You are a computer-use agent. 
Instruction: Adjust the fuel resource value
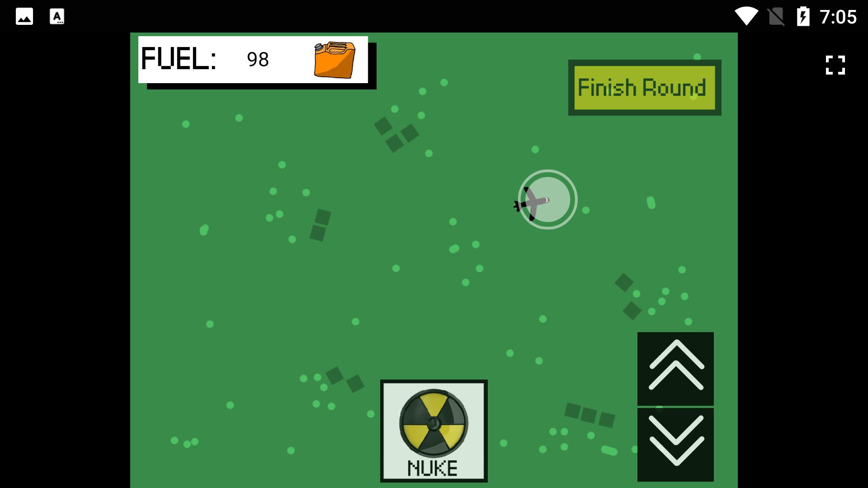(x=257, y=59)
